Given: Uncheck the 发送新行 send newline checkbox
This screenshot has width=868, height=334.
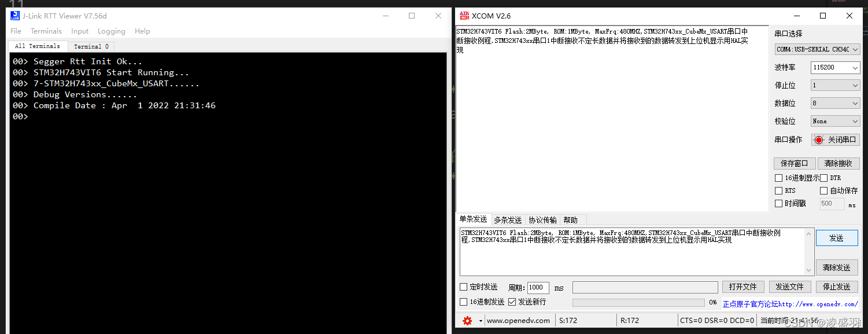Looking at the screenshot, I should pyautogui.click(x=512, y=302).
